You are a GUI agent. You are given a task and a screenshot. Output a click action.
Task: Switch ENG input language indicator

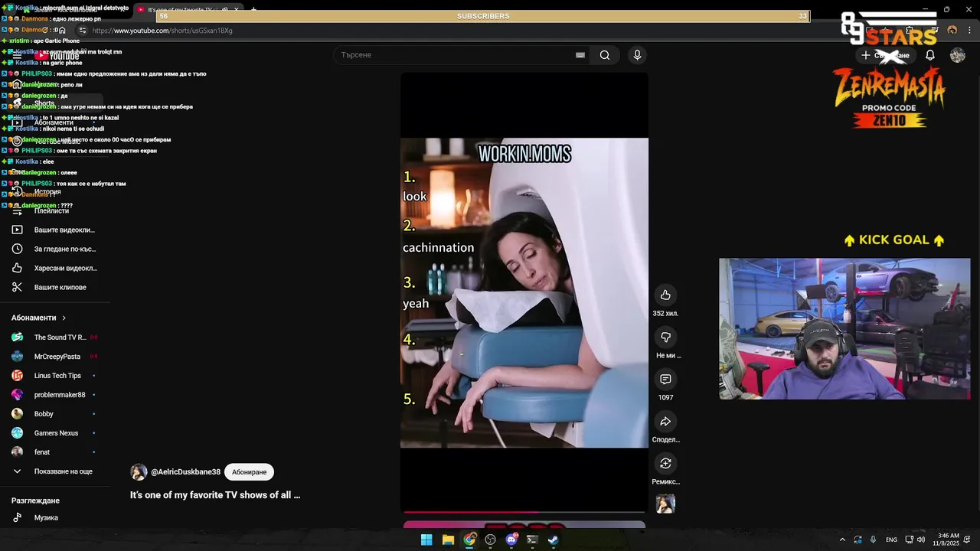tap(891, 540)
